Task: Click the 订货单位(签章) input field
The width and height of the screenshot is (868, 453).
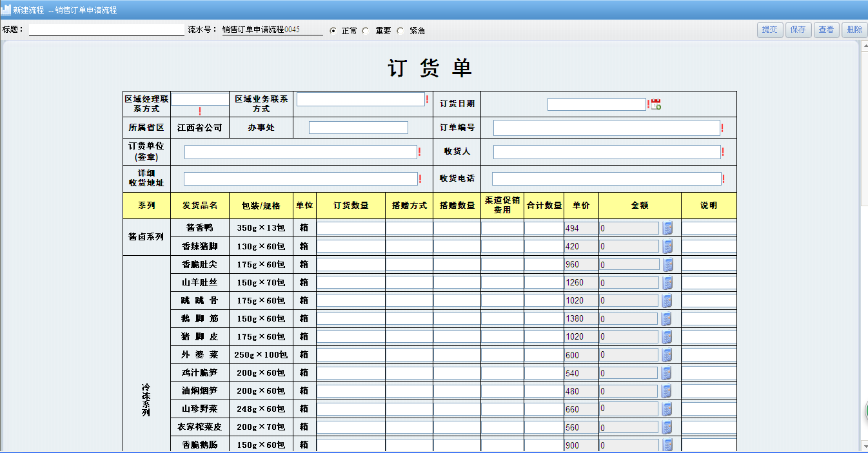Action: tap(301, 152)
